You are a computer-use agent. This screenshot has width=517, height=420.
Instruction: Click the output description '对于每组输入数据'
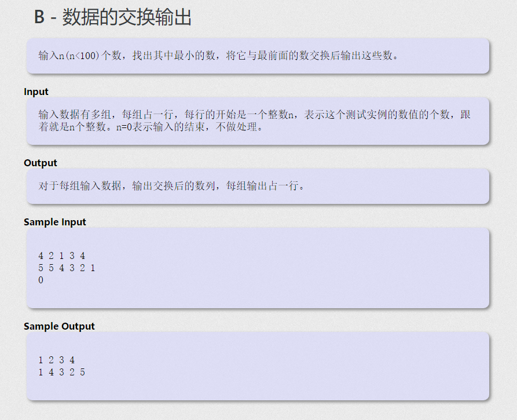click(172, 186)
